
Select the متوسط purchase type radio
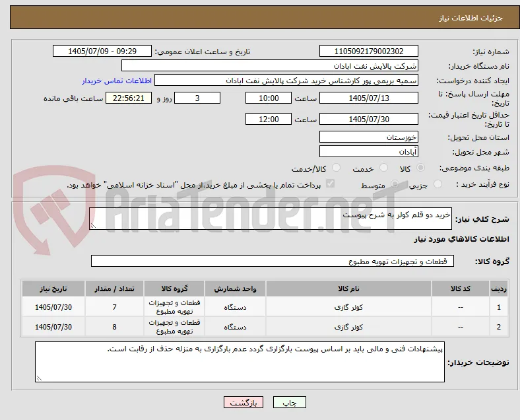tap(395, 184)
